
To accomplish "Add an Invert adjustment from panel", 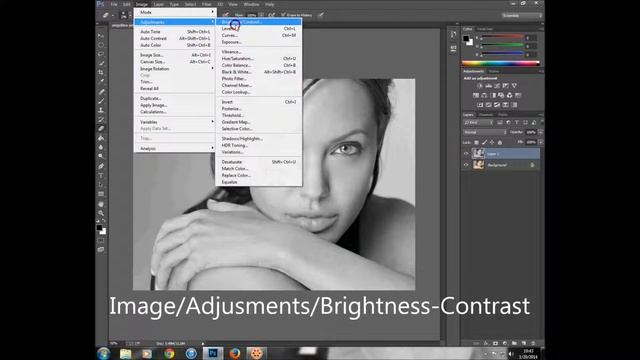I will tap(480, 105).
